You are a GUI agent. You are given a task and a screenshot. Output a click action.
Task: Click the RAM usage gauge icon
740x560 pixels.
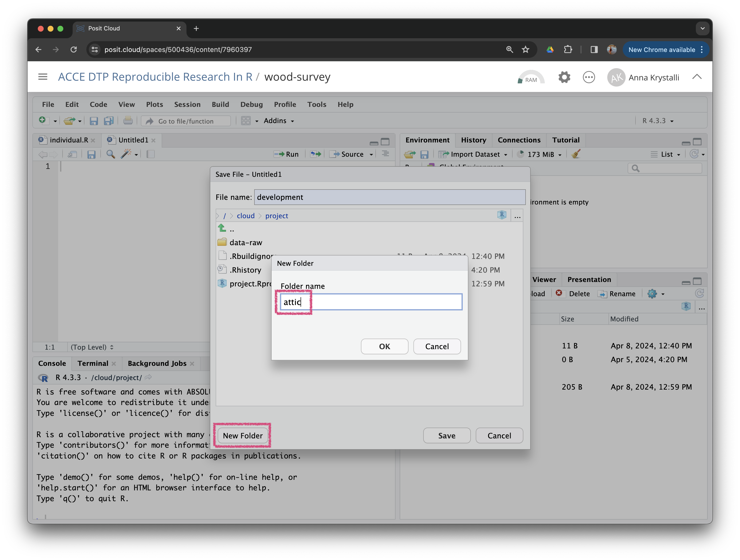pos(530,77)
